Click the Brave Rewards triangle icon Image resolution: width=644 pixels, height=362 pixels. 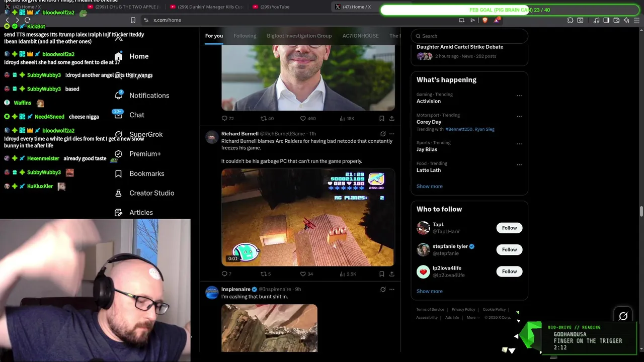tap(497, 20)
